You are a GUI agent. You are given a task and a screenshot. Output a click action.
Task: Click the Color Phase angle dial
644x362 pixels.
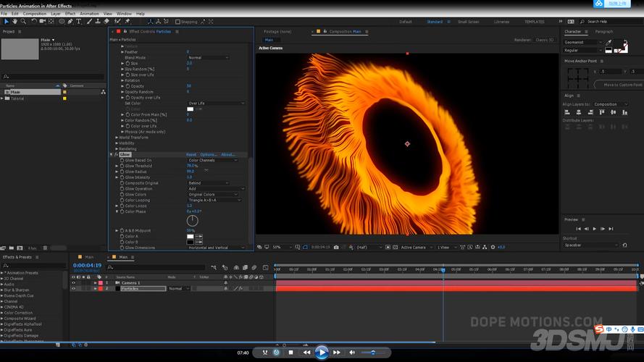click(x=192, y=221)
